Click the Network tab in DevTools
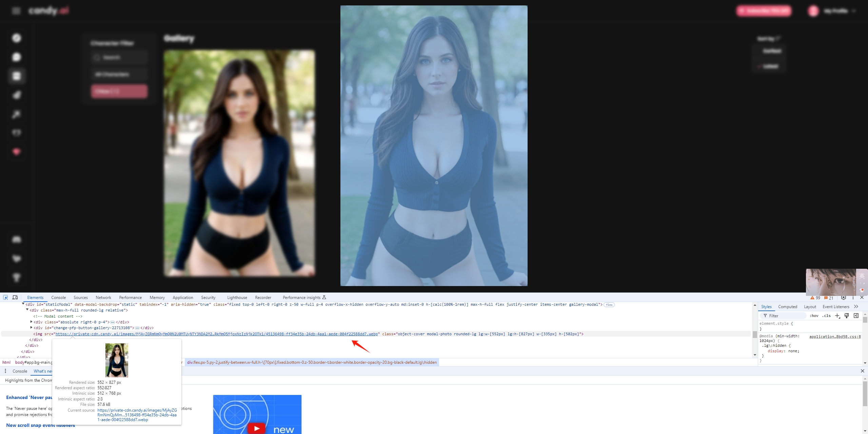868x434 pixels. tap(102, 298)
